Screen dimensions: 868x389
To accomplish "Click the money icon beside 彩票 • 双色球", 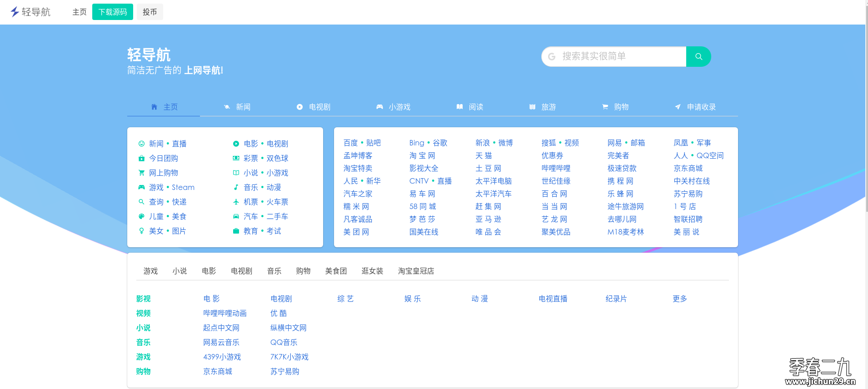I will pos(236,158).
